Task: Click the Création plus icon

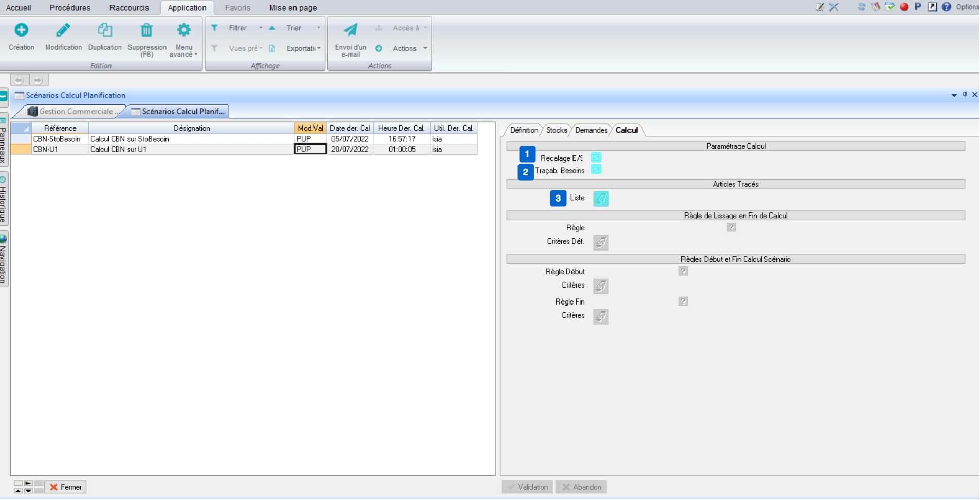Action: [21, 30]
